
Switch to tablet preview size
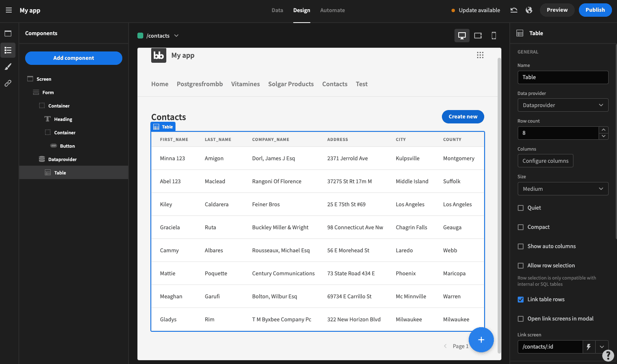point(478,36)
